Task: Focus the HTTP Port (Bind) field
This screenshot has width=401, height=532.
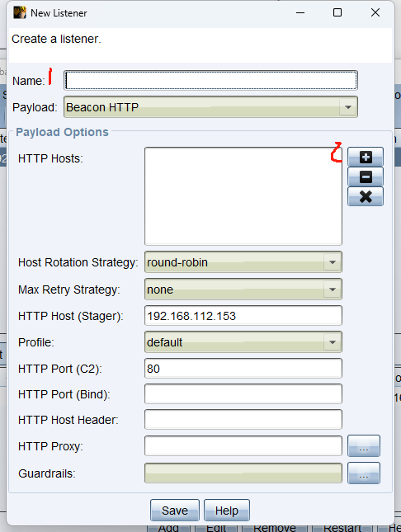Action: (x=243, y=394)
